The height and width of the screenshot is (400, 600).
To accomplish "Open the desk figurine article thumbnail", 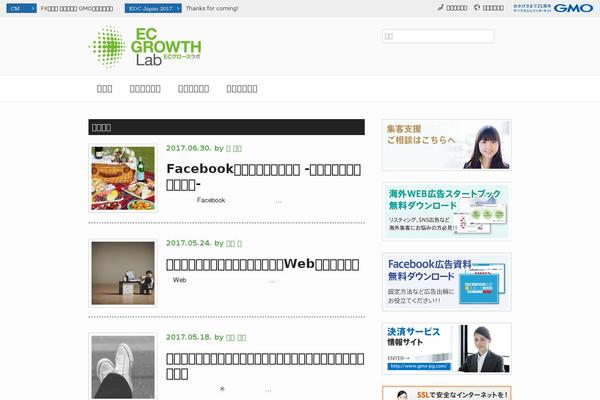I will pos(123,273).
